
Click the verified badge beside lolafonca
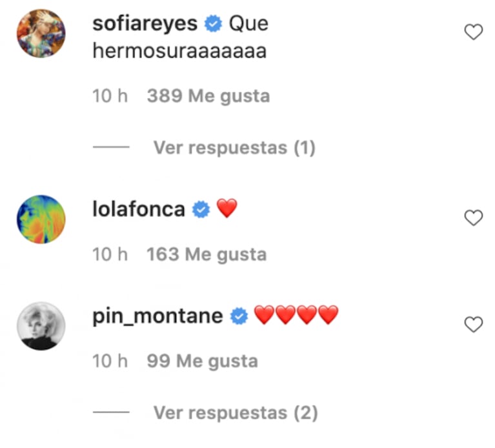point(202,210)
